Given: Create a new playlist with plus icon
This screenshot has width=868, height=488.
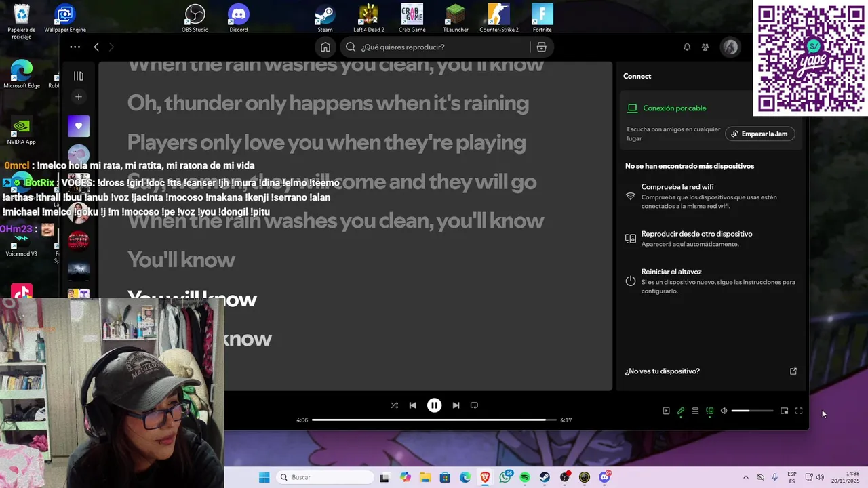Looking at the screenshot, I should [79, 97].
